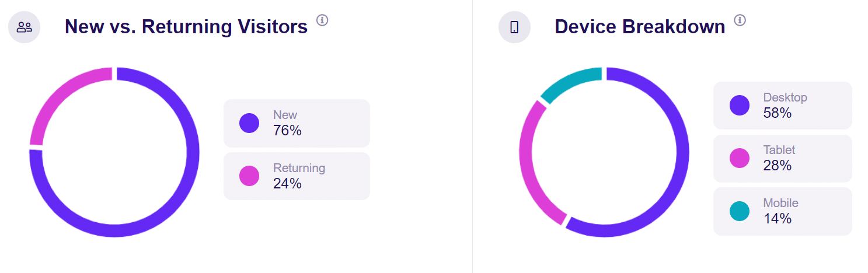
Task: Click the purple Desktop legend dot
Action: (740, 106)
